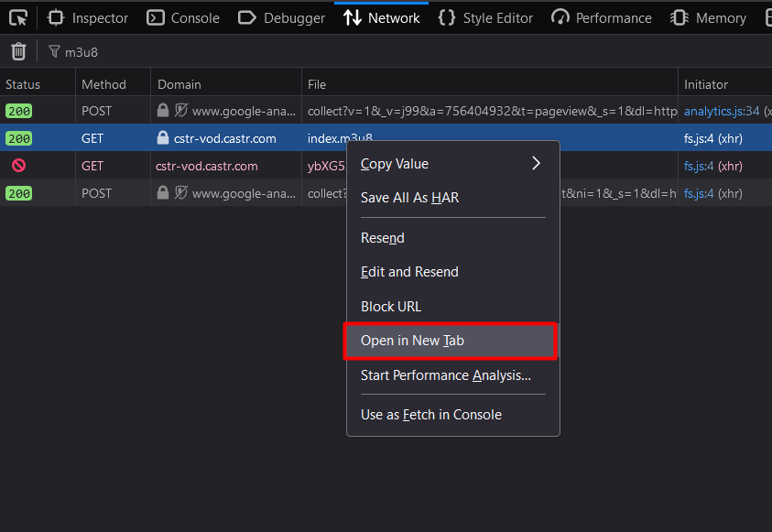Click the Performance tab headphones icon

[560, 17]
